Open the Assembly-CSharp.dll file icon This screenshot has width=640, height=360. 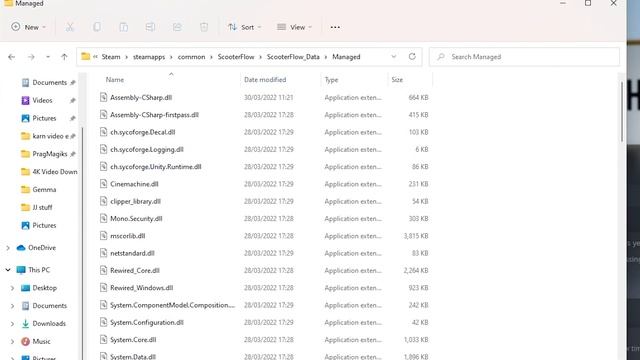103,97
